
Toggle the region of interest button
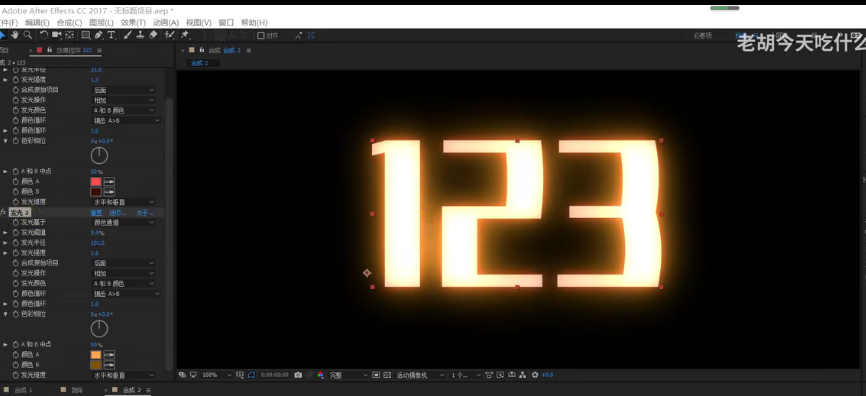click(x=376, y=375)
